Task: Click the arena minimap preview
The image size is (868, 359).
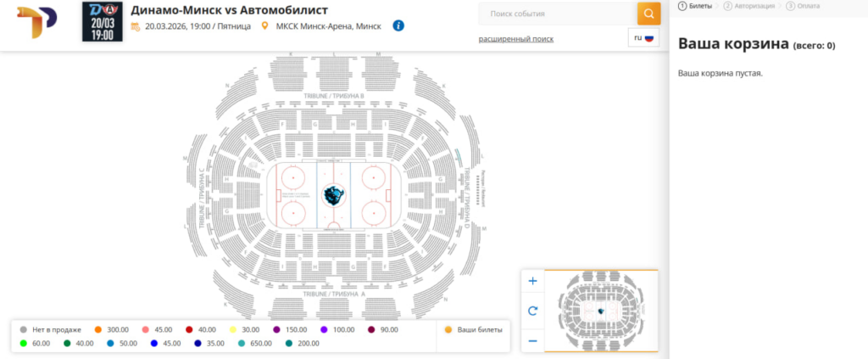Action: 600,311
